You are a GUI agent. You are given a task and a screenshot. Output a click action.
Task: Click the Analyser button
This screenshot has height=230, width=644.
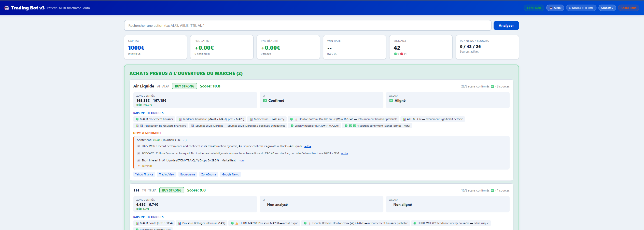(506, 25)
